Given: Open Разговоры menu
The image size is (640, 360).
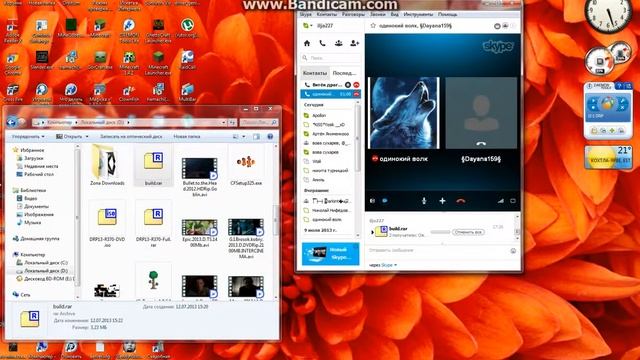Looking at the screenshot, I should tap(353, 14).
